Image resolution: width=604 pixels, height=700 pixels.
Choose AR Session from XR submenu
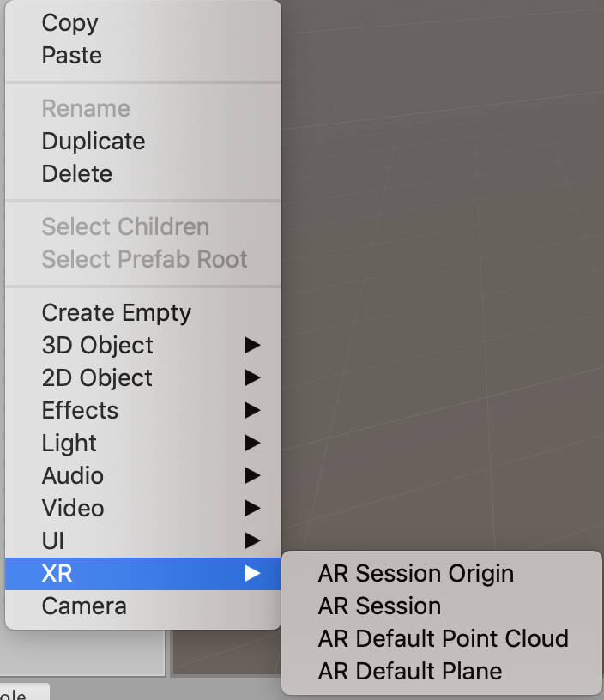(379, 606)
